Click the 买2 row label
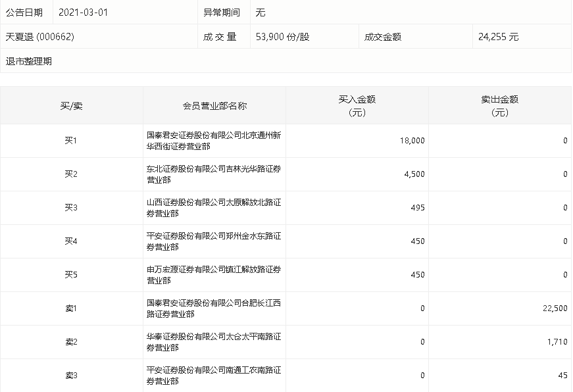The image size is (573, 392). pos(71,174)
